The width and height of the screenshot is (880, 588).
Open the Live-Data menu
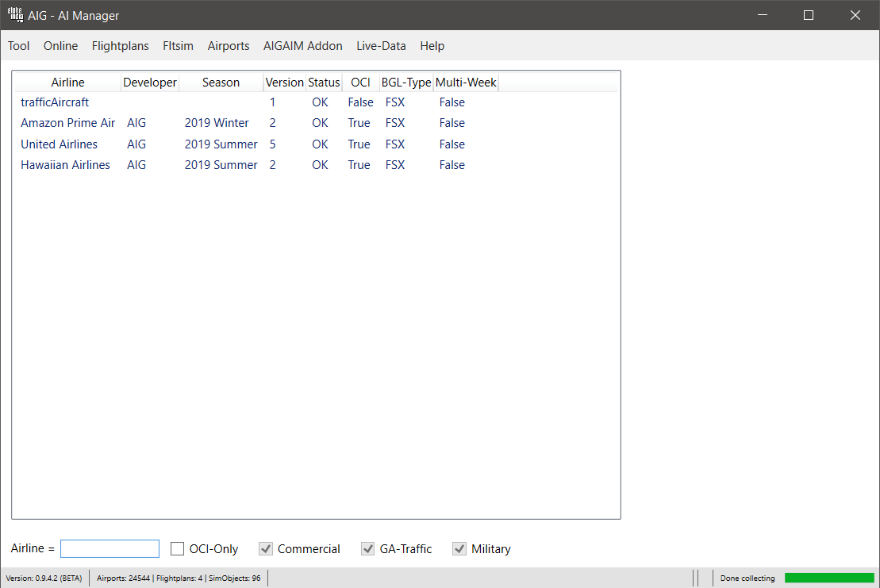click(381, 46)
